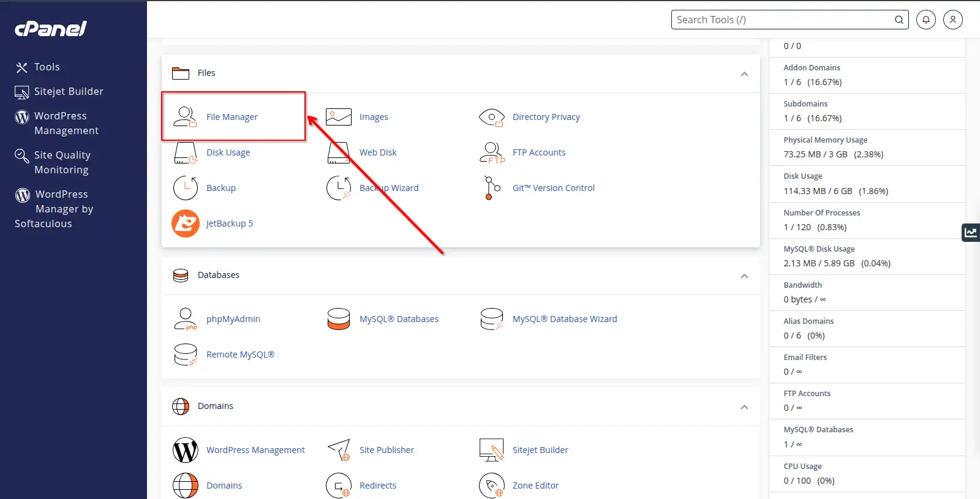Viewport: 980px width, 499px height.
Task: Open Domains globe icon
Action: [185, 486]
